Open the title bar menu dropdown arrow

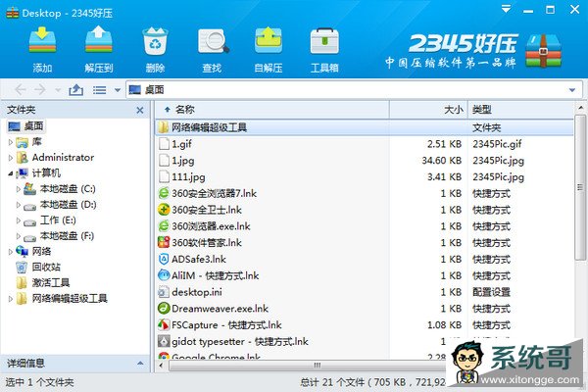point(506,9)
